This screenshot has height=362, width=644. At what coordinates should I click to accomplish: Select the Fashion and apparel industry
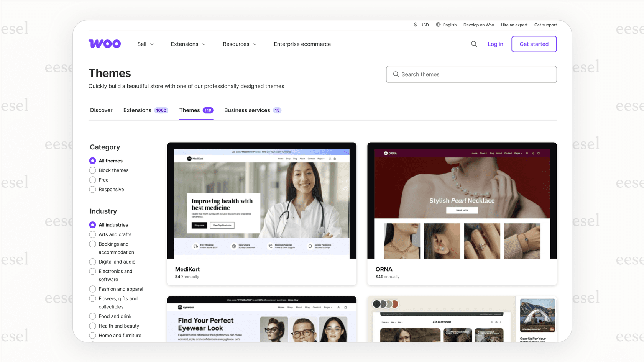[x=92, y=289]
